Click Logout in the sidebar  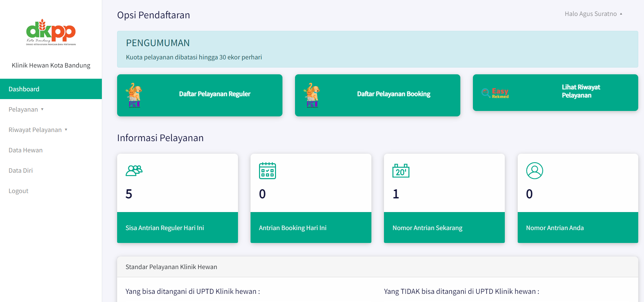(18, 191)
